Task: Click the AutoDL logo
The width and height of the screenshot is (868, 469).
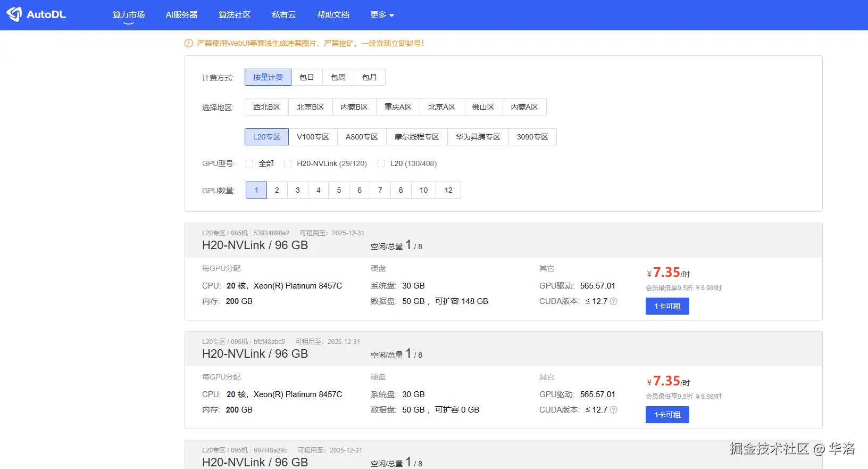Action: (36, 14)
